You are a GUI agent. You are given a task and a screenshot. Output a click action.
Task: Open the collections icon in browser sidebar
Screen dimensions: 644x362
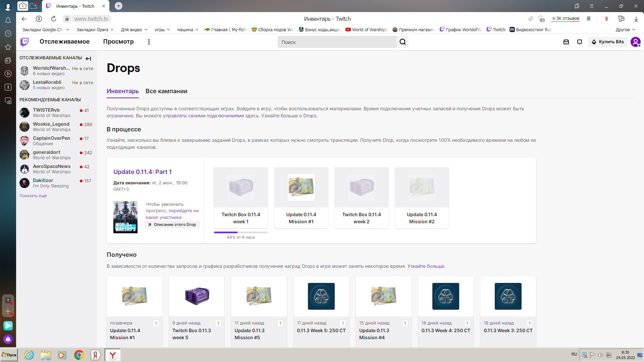tap(8, 60)
